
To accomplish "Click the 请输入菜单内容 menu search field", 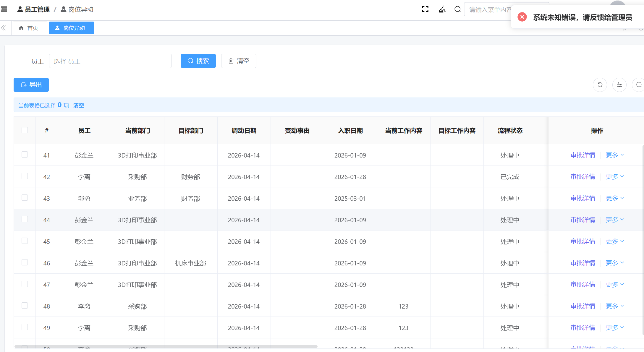I will tap(488, 9).
